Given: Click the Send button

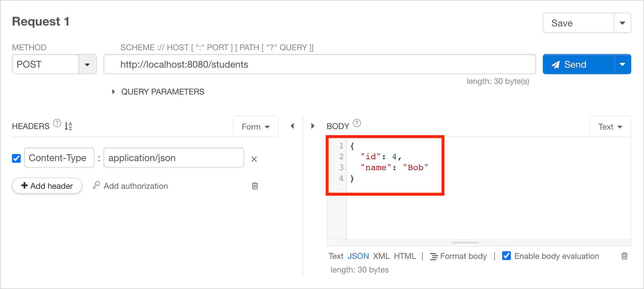Looking at the screenshot, I should pyautogui.click(x=579, y=64).
